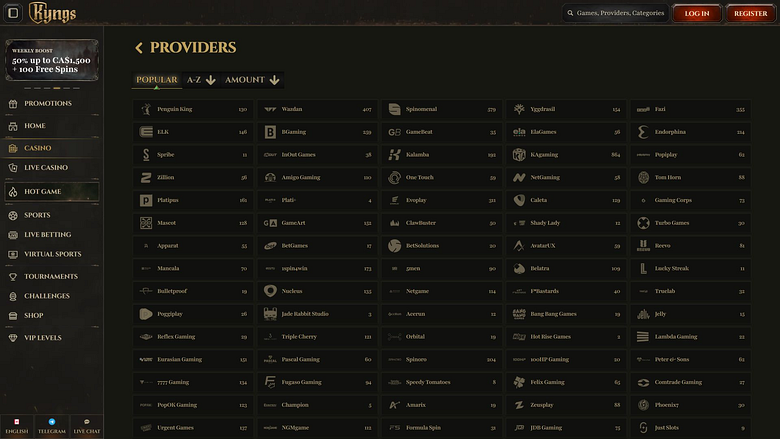Viewport: 780px width, 439px height.
Task: Click the Kyngs logo
Action: [52, 13]
